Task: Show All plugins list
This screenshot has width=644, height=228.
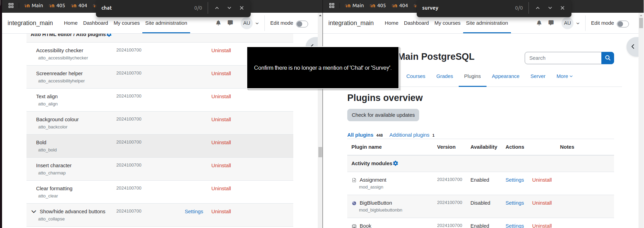Action: [360, 135]
